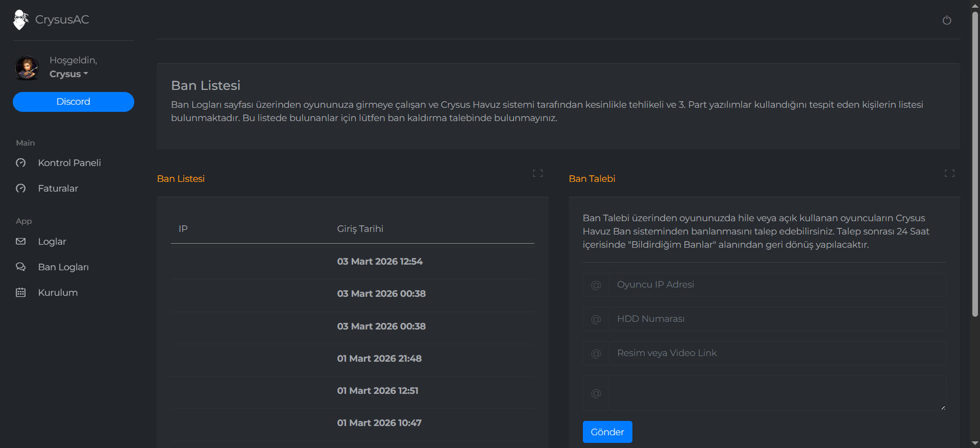The image size is (980, 448).
Task: Click the user profile avatar
Action: (x=27, y=67)
